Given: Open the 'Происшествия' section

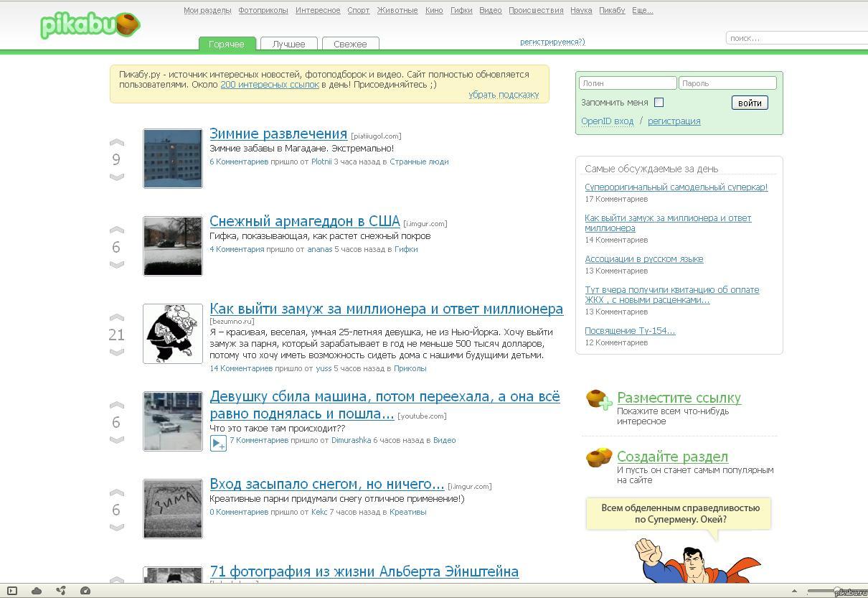Looking at the screenshot, I should click(536, 10).
